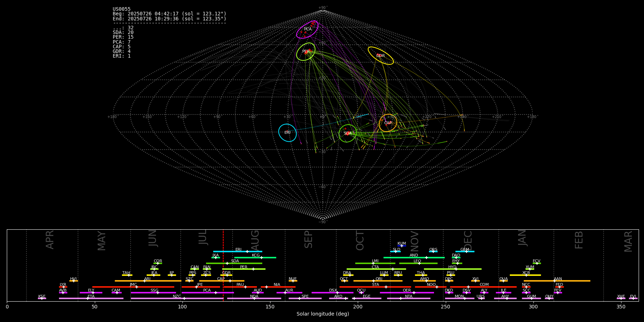The height and width of the screenshot is (322, 644).
Task: Click the green KCG bar in the timeline
Action: 255,257
